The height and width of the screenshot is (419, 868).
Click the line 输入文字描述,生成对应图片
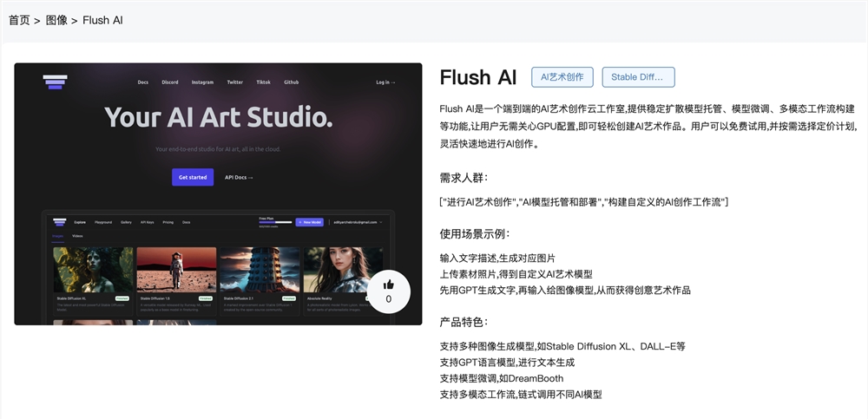click(x=497, y=258)
